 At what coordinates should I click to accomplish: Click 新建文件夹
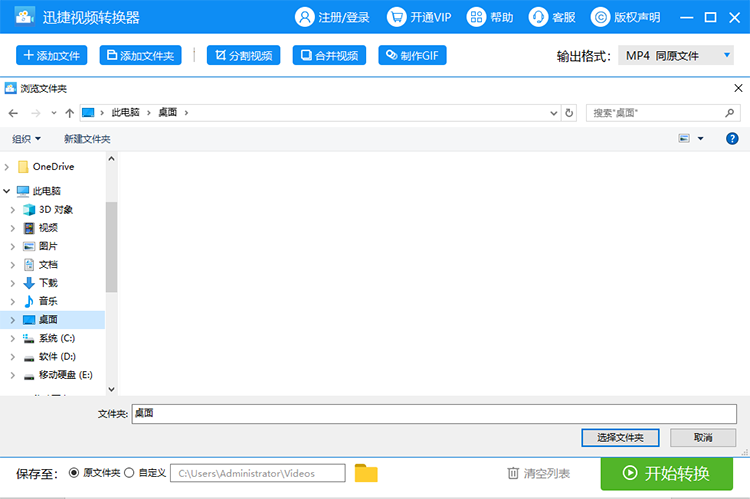coord(87,139)
